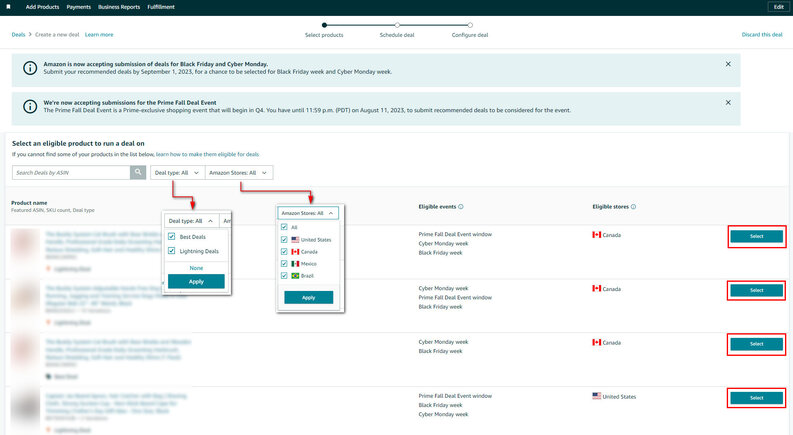Click the Product name column header

pos(29,203)
